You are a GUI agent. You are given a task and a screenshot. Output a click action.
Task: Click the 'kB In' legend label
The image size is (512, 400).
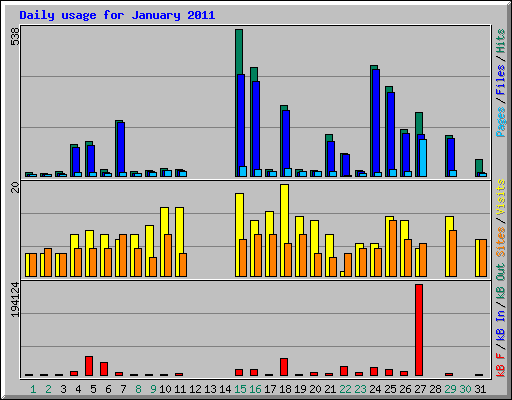click(500, 325)
